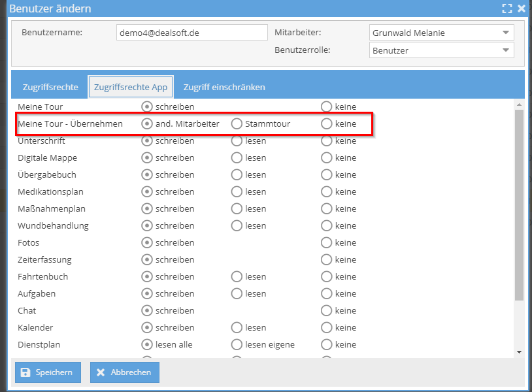532x392 pixels.
Task: Select the Zugriffsrechte App tab
Action: [x=131, y=87]
